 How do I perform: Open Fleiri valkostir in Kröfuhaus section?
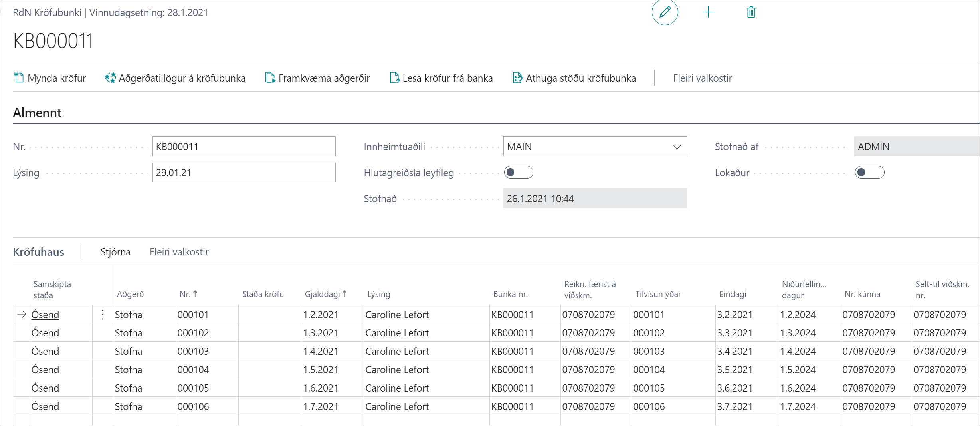click(x=179, y=252)
